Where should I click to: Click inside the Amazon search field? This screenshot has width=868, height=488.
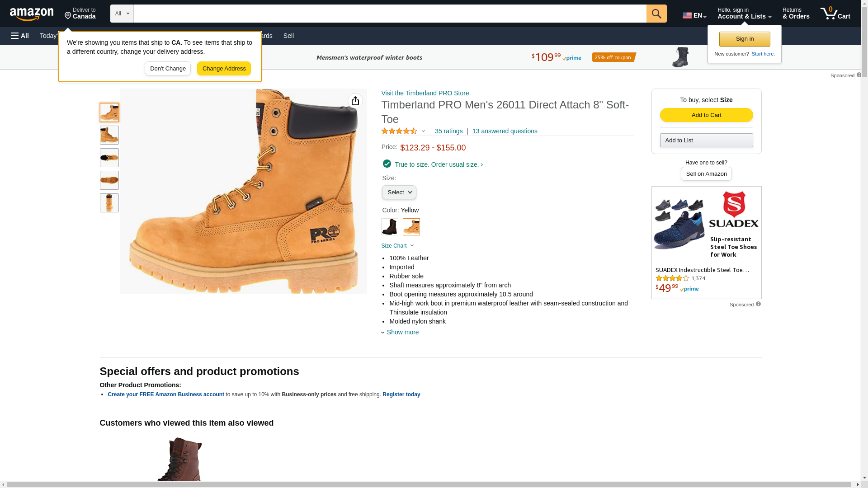[390, 14]
